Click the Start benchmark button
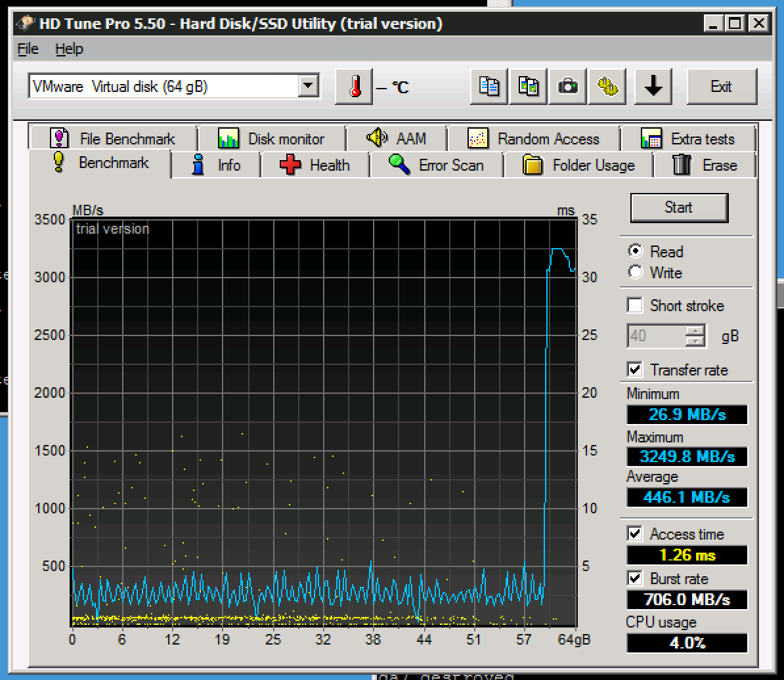This screenshot has height=680, width=784. pos(679,207)
